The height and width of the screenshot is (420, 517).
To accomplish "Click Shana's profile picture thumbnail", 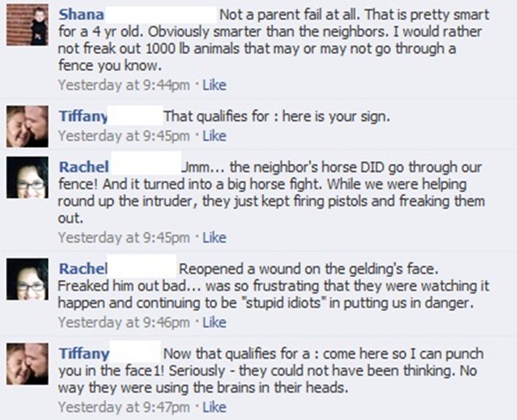I will coord(26,28).
